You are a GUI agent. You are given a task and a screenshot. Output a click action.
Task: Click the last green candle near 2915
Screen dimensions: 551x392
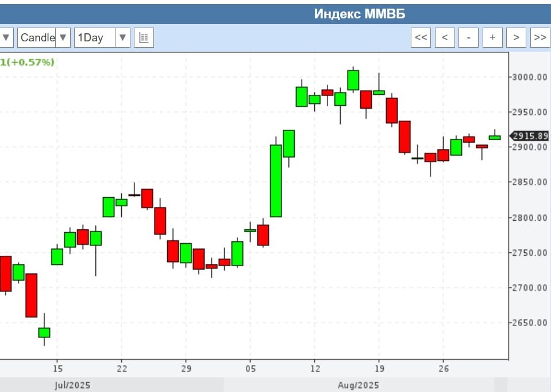495,137
